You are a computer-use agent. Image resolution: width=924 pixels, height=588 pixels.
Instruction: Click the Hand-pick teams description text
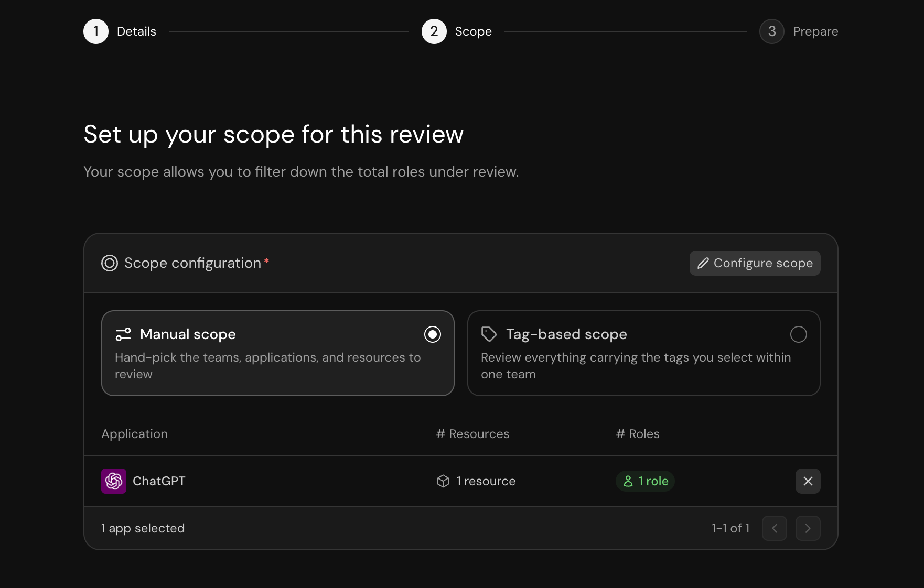[x=268, y=366]
